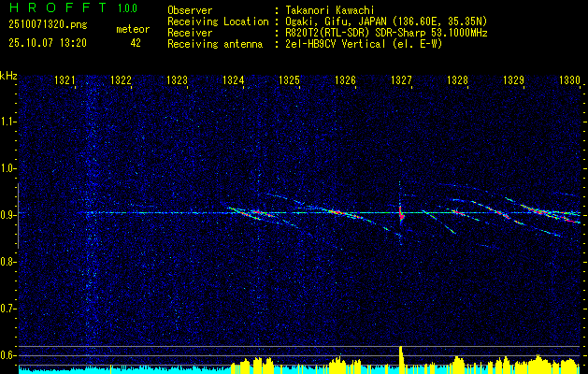Click the Receiving antenna label
The width and height of the screenshot is (588, 374).
[x=215, y=44]
